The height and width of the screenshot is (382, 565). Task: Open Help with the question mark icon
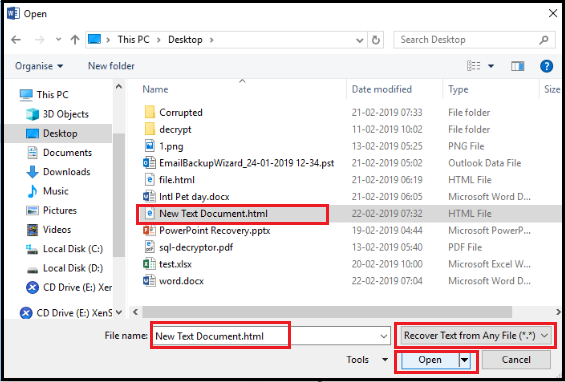coord(546,66)
